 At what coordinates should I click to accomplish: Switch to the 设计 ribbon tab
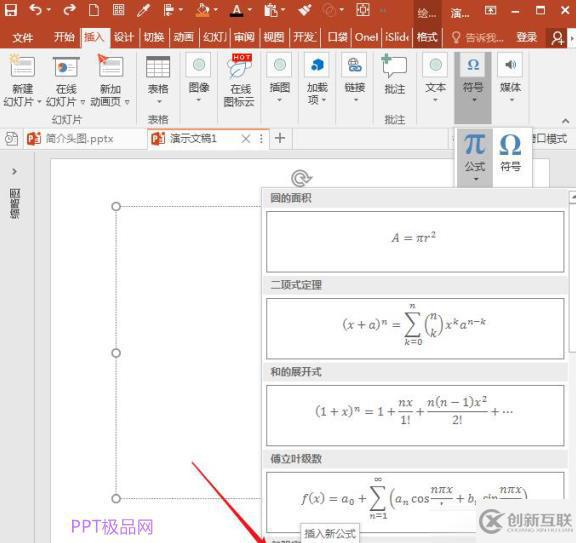point(124,37)
